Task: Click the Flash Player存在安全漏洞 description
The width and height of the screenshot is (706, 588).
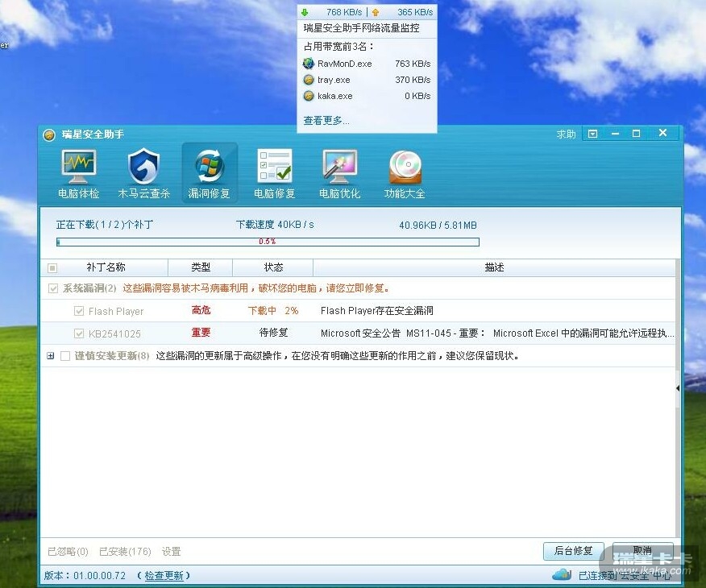Action: pos(377,310)
